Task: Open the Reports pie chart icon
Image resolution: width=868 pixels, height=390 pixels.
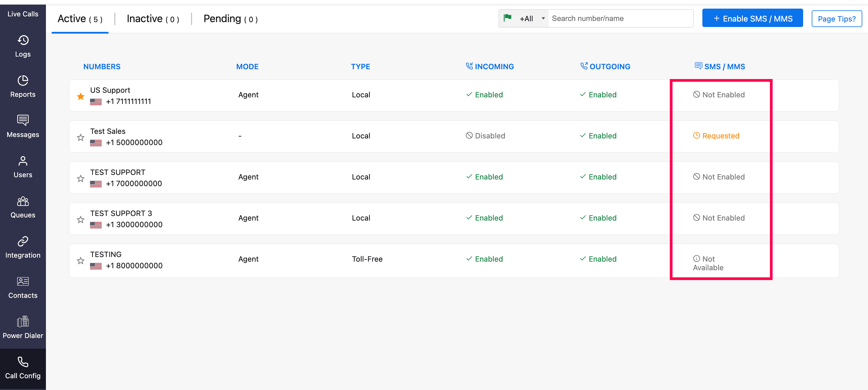Action: [23, 80]
